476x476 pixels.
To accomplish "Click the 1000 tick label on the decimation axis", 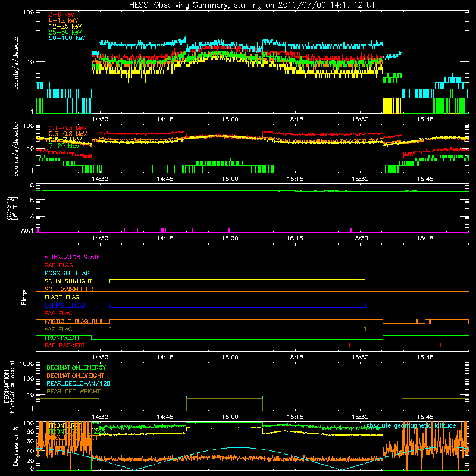I will pos(26,364).
